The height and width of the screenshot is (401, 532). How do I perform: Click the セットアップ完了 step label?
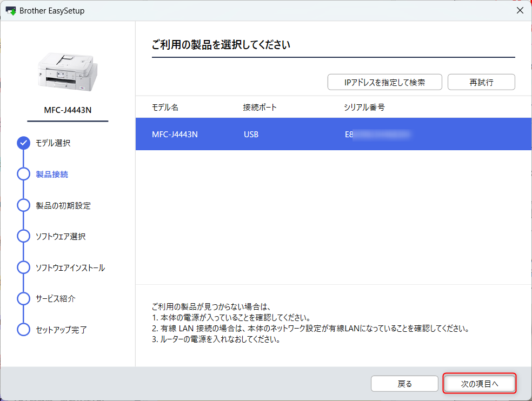[62, 330]
